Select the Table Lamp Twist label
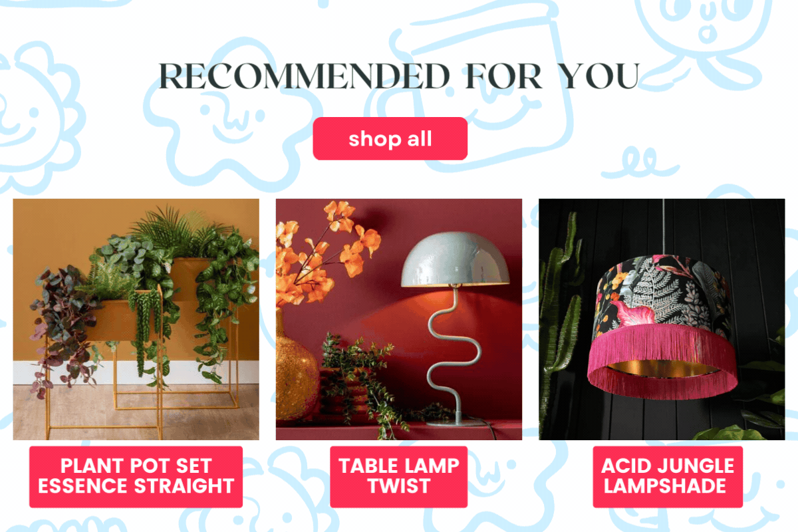 [x=398, y=476]
